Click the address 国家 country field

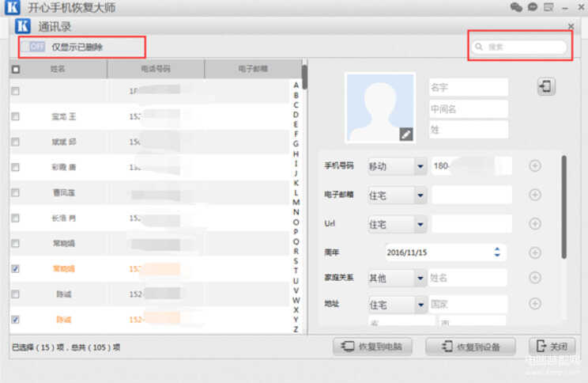[x=468, y=304]
